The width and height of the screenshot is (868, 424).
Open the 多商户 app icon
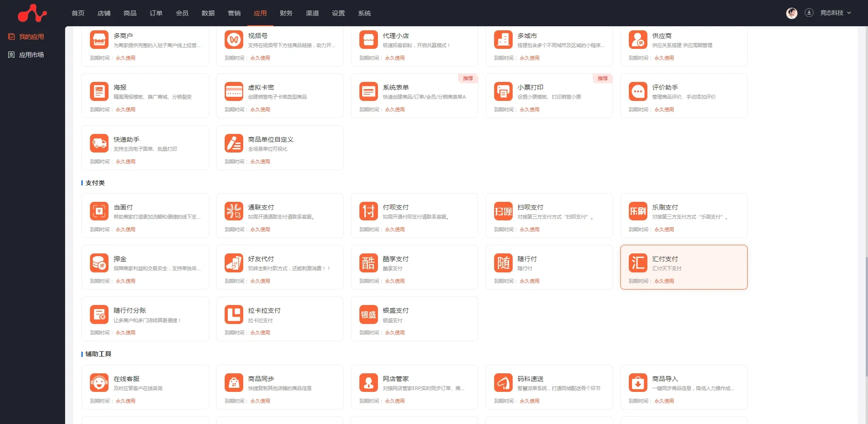pyautogui.click(x=99, y=40)
